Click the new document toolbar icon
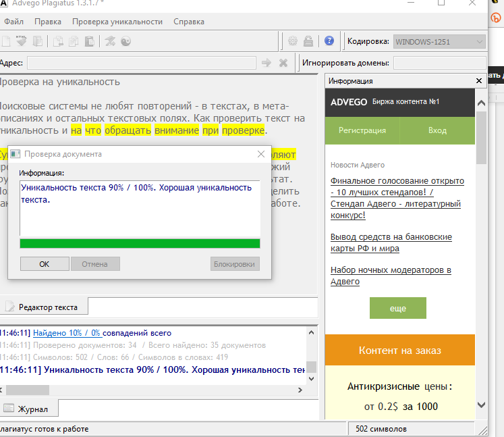Screen dimensions: 504x437 tap(6, 41)
